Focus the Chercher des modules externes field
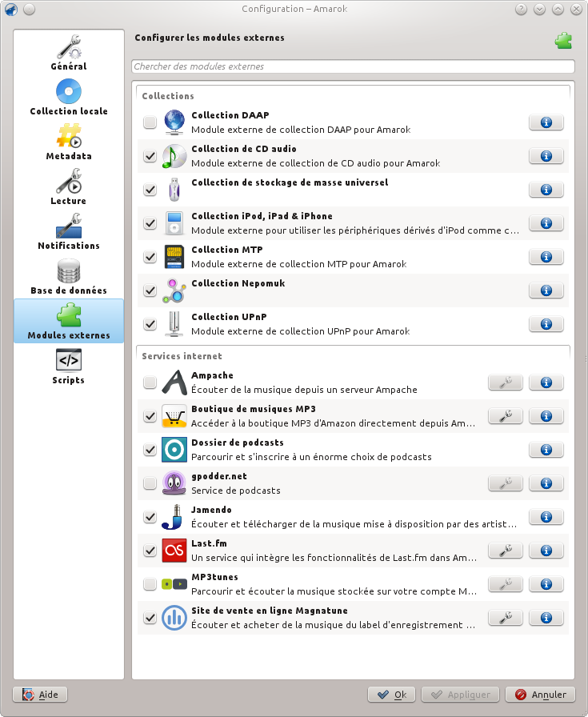This screenshot has height=717, width=588. (353, 66)
